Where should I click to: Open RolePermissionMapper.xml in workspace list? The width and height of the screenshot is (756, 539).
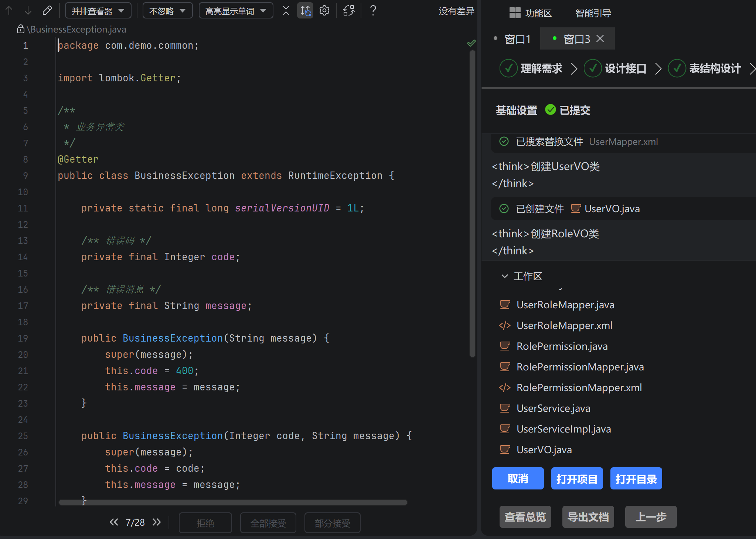(579, 387)
